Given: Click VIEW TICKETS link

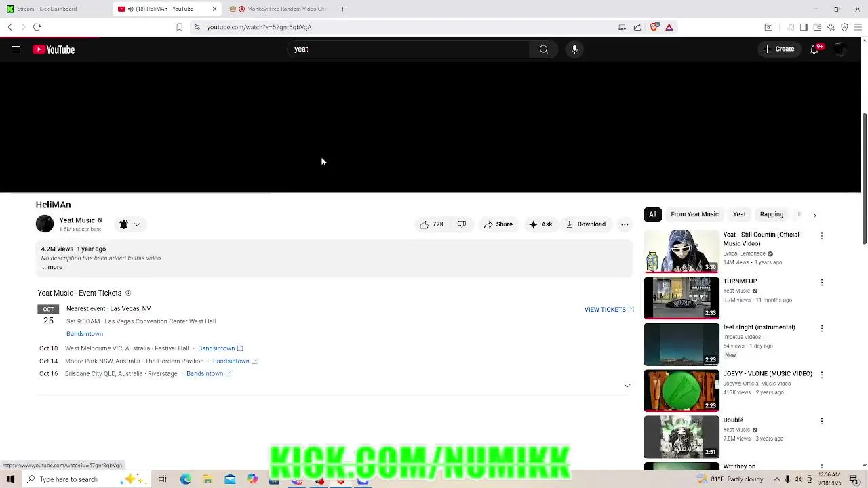Looking at the screenshot, I should pyautogui.click(x=609, y=310).
